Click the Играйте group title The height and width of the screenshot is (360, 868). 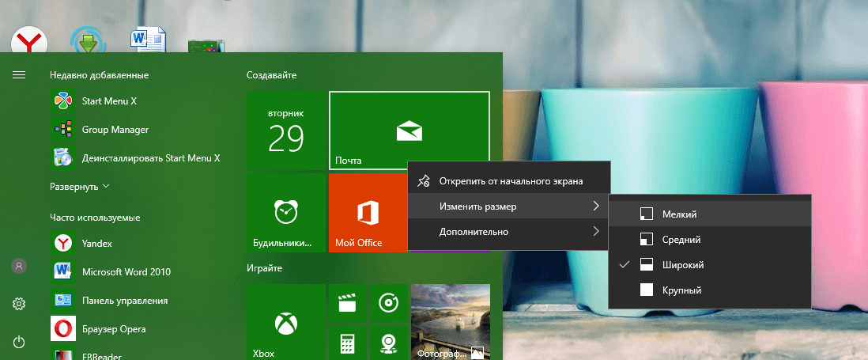pyautogui.click(x=265, y=268)
